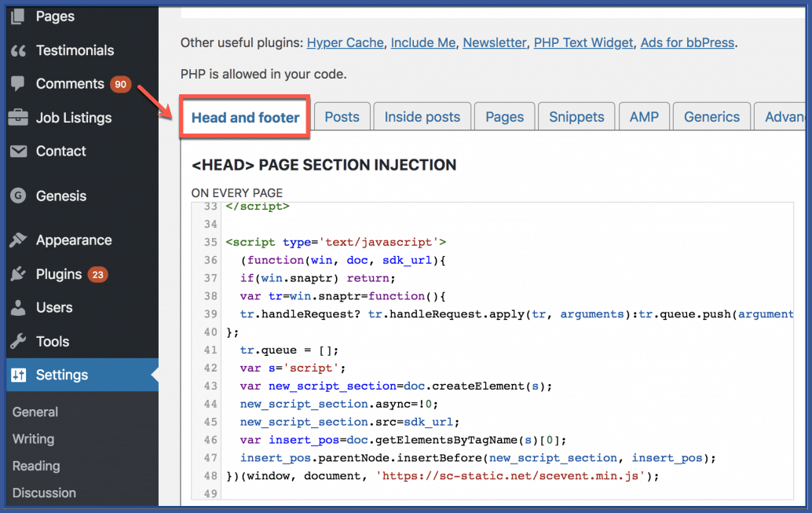This screenshot has height=513, width=812.
Task: Open the Reading settings submenu
Action: click(x=36, y=466)
